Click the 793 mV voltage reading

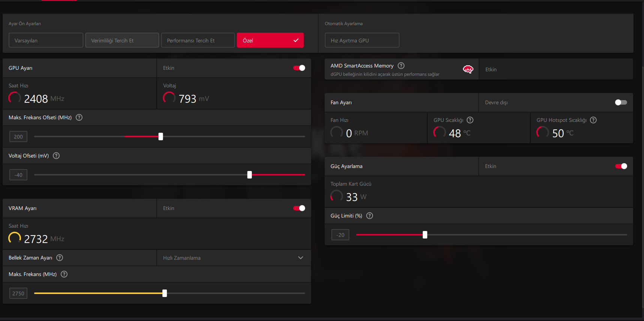[x=187, y=99]
